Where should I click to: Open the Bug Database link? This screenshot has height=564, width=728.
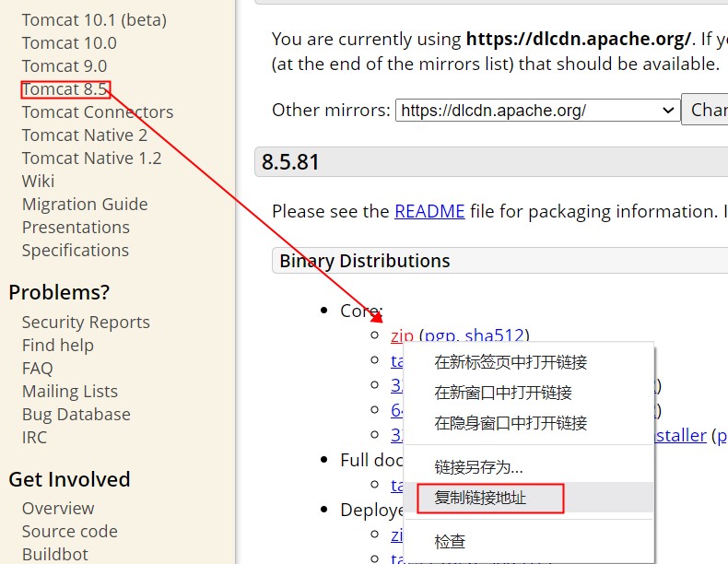[x=76, y=414]
